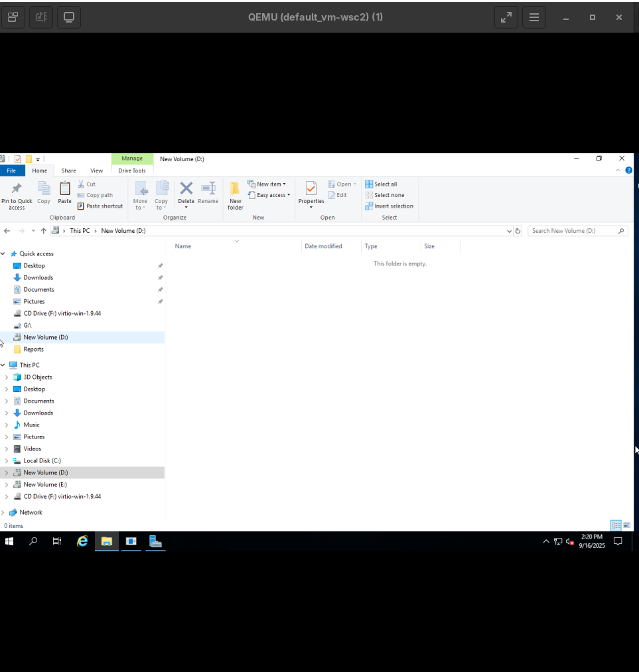Open the New item dropdown
Image resolution: width=639 pixels, height=672 pixels.
267,184
